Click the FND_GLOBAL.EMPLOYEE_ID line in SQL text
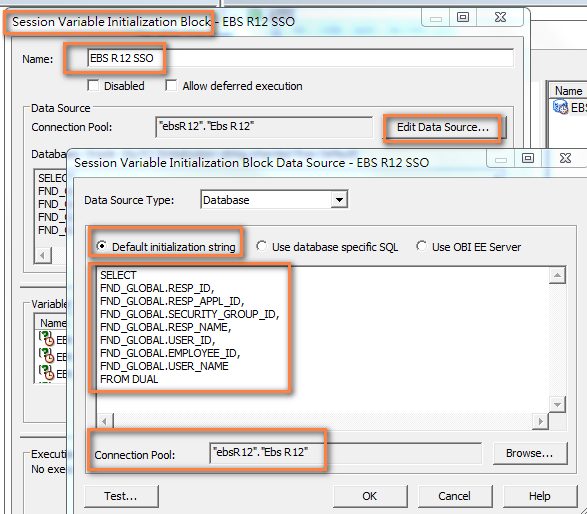This screenshot has width=587, height=514. pos(170,353)
